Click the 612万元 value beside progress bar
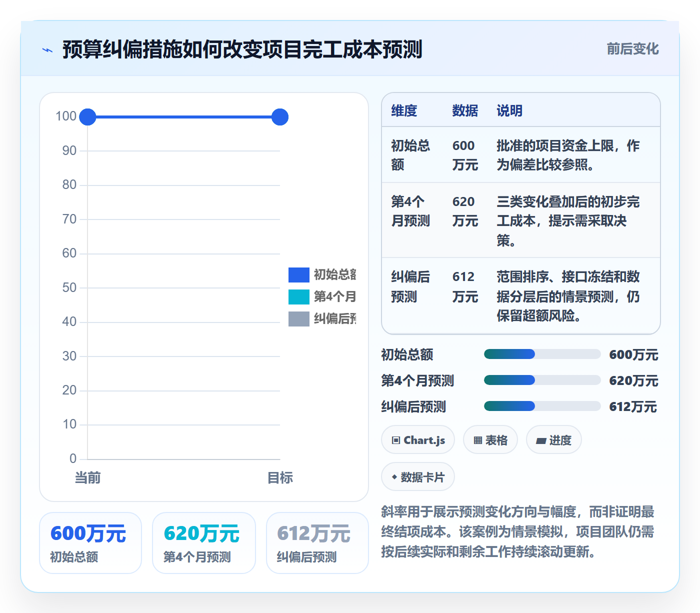 click(633, 406)
